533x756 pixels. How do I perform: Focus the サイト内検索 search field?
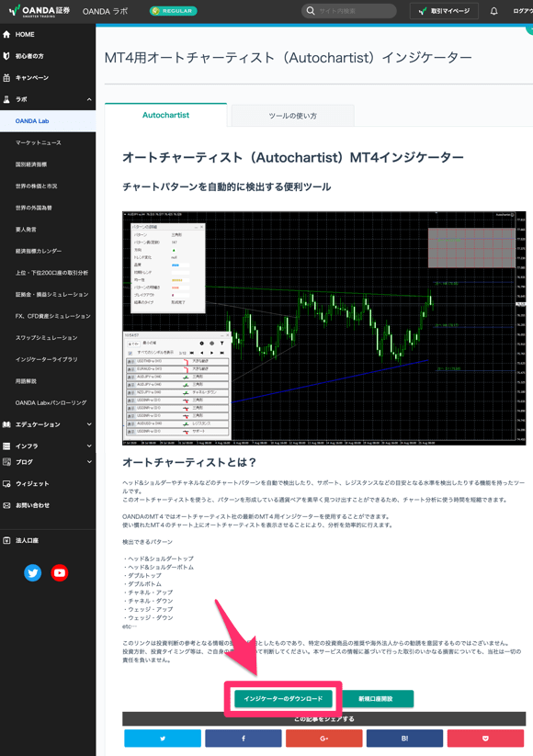pos(348,11)
